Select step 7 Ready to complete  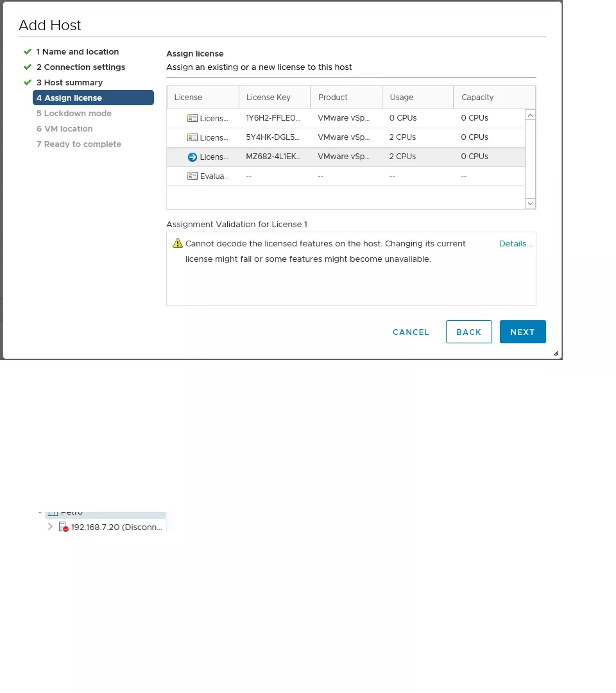point(79,144)
